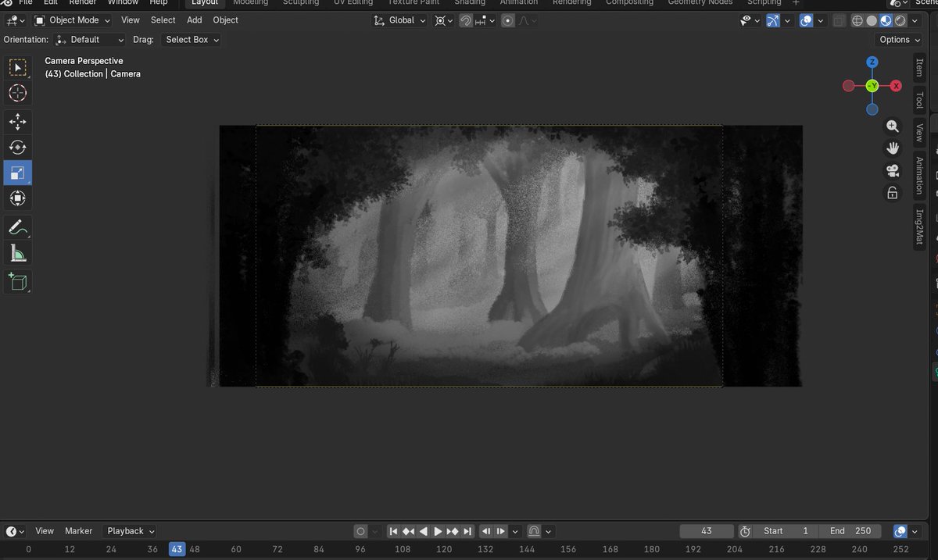Open the Item sidebar tab
This screenshot has height=560, width=938.
pyautogui.click(x=919, y=67)
